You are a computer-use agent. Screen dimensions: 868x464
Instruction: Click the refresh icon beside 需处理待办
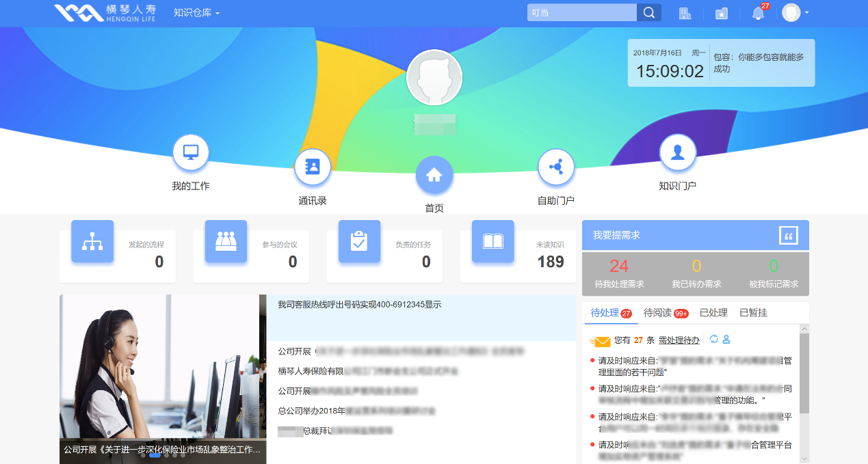pyautogui.click(x=714, y=340)
